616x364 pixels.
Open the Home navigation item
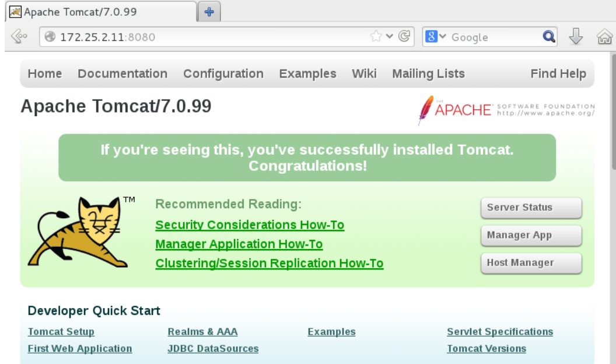coord(45,74)
